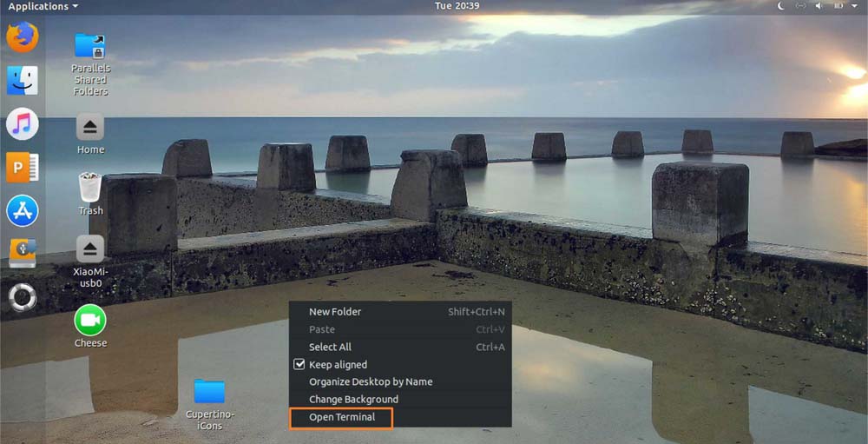
Task: Launch Firefox from the dock
Action: coord(23,37)
